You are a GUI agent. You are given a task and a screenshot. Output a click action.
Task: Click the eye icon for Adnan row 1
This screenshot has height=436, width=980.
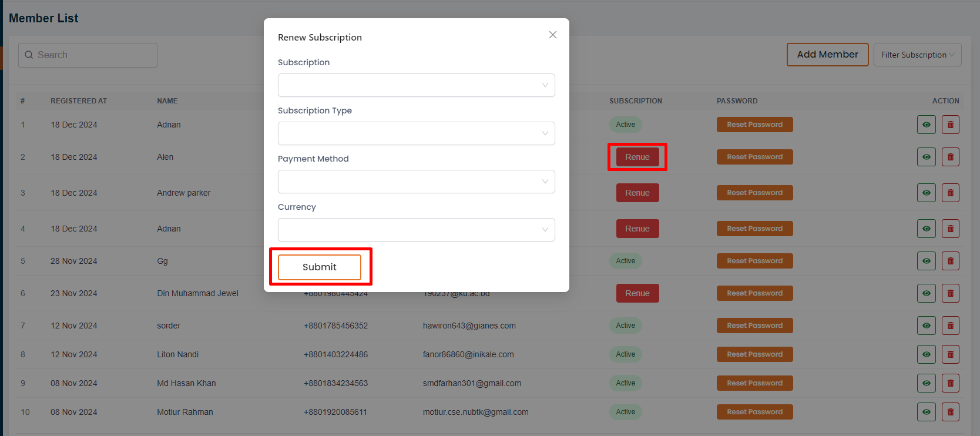coord(926,125)
